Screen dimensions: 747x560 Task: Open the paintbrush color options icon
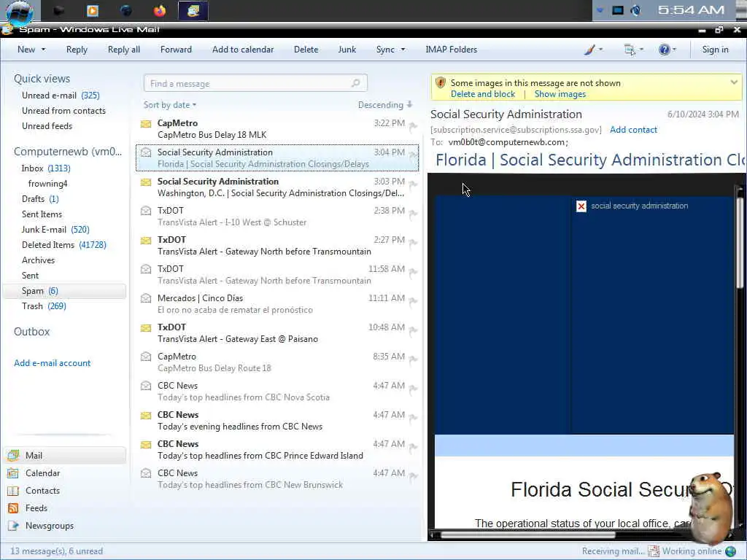pyautogui.click(x=589, y=50)
